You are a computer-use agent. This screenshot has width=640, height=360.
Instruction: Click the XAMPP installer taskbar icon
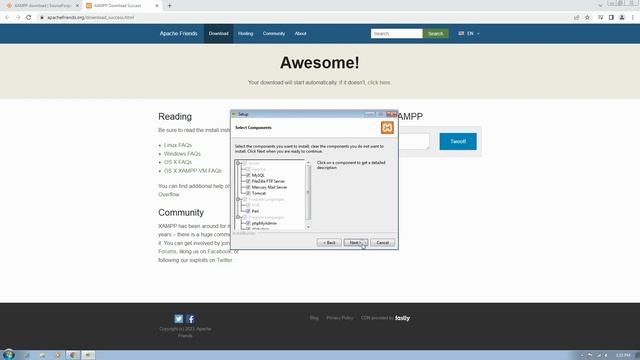88,355
